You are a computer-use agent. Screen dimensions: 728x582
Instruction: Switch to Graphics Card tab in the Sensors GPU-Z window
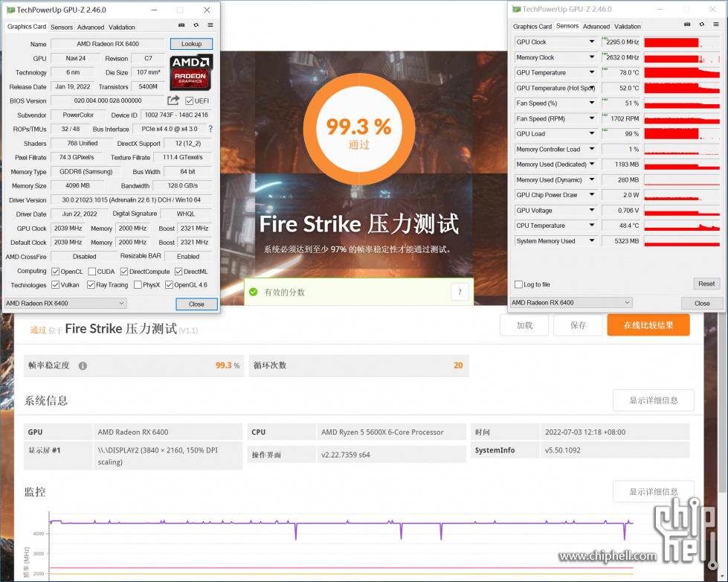(532, 27)
